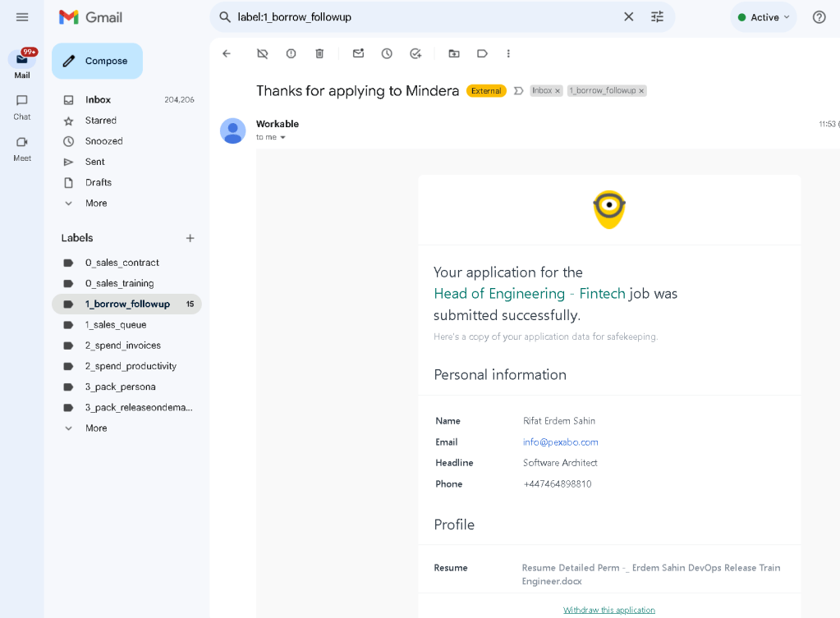Remove label from this conversation
Image resolution: width=840 pixels, height=618 pixels.
tap(262, 53)
